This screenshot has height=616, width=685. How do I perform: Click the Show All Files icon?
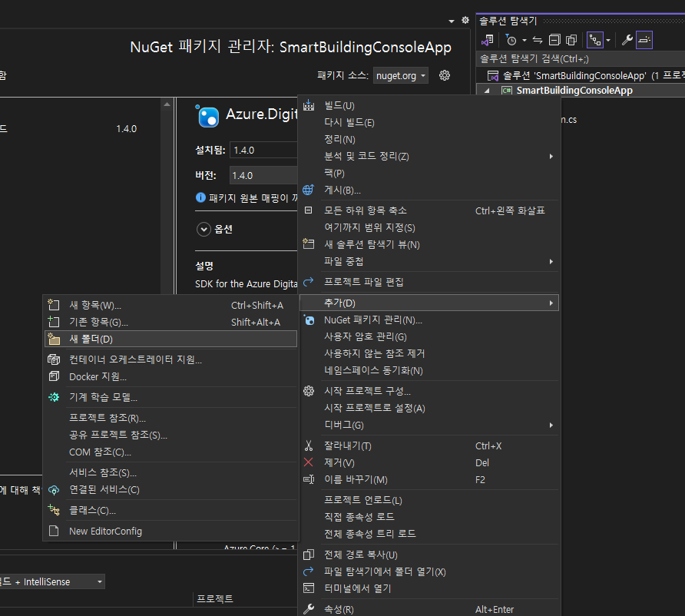[x=571, y=40]
